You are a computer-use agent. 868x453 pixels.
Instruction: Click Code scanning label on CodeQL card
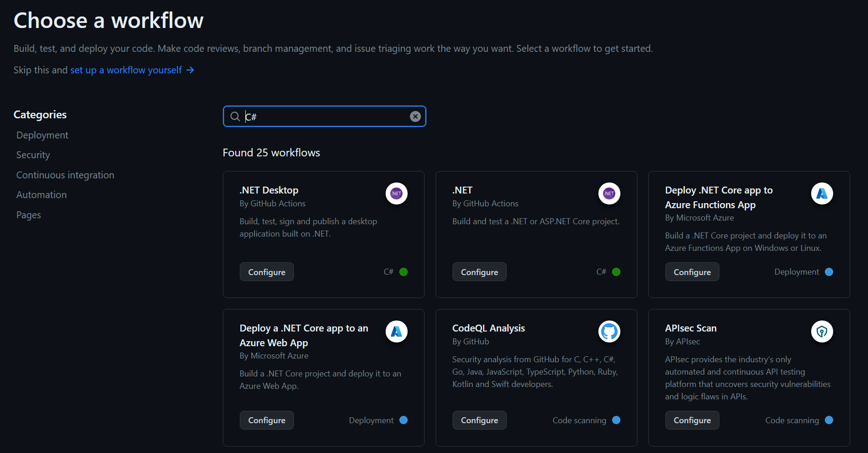click(x=579, y=420)
